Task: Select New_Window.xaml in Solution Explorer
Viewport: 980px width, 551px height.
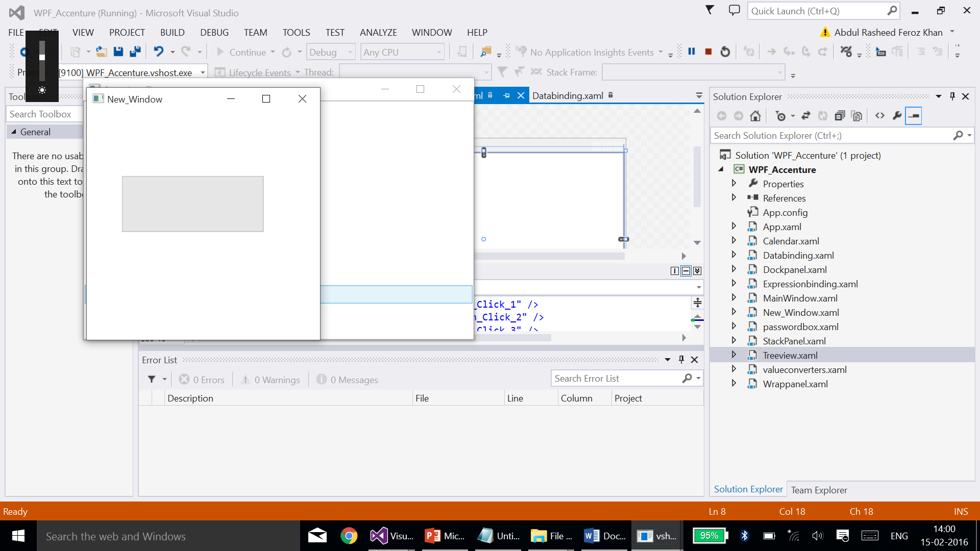Action: 800,312
